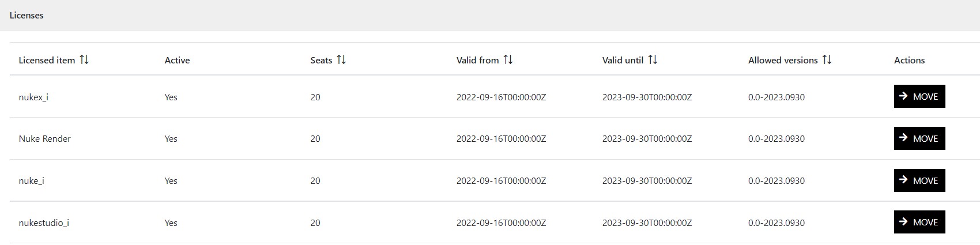Click the Licensed item header text
The image size is (980, 245).
tap(47, 61)
